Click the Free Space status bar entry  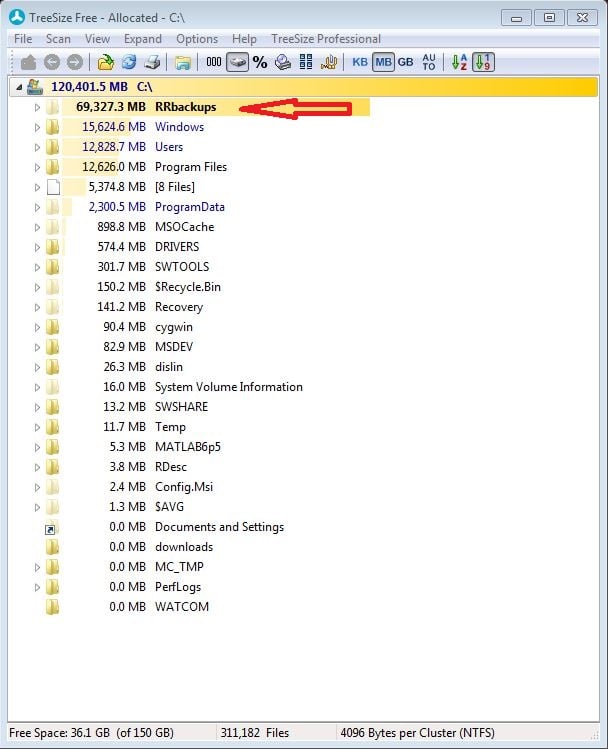(x=91, y=733)
